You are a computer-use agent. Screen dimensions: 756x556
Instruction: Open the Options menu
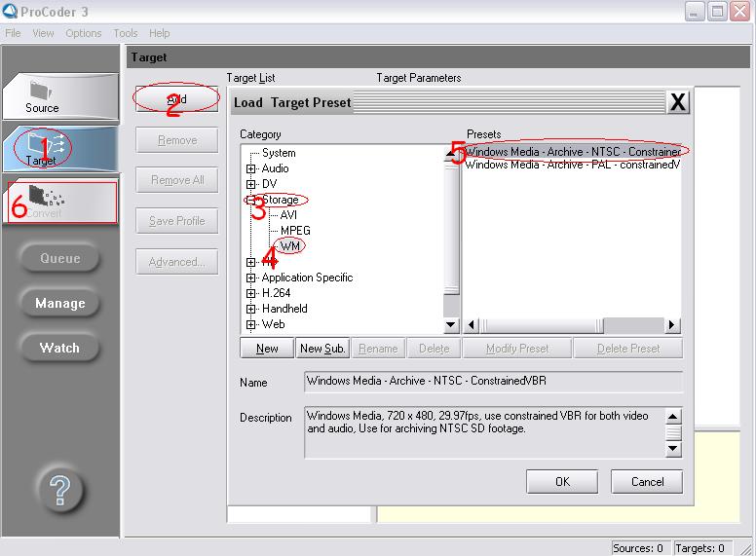coord(84,33)
